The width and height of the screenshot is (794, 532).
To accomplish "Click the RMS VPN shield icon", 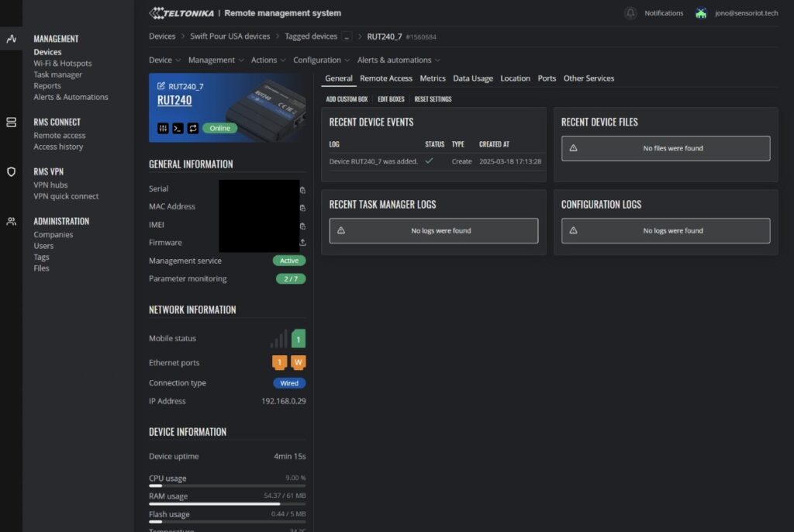I will (x=11, y=171).
